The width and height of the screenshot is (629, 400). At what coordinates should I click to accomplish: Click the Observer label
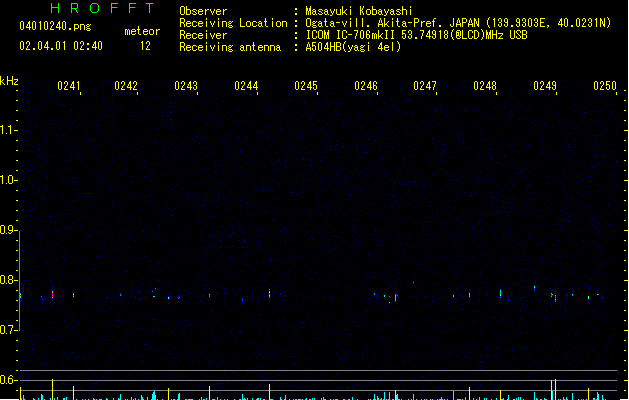203,11
